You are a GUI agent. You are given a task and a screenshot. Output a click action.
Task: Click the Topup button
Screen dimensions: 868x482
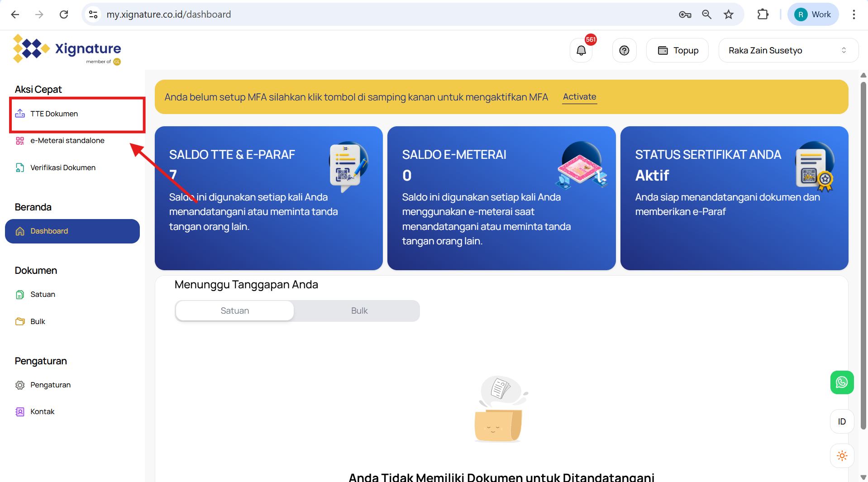(x=677, y=50)
